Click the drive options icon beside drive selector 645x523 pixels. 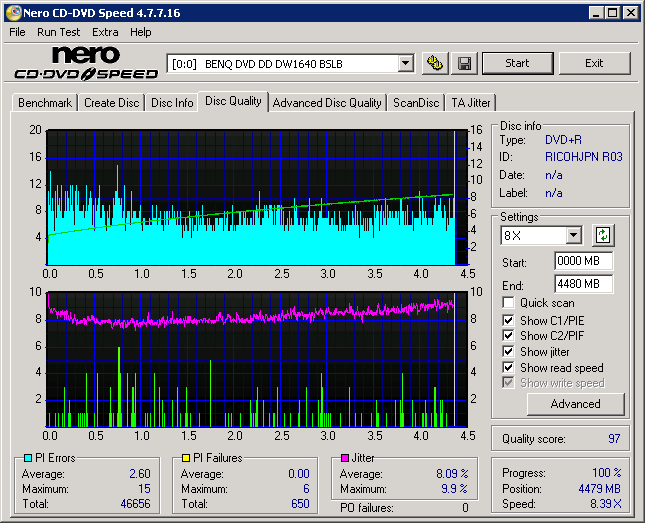point(434,63)
